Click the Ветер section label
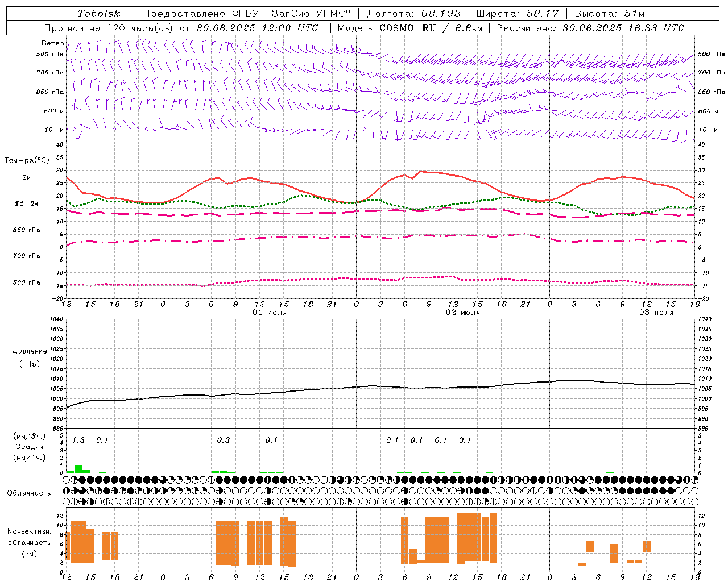Image resolution: width=728 pixels, height=582 pixels. pyautogui.click(x=52, y=43)
